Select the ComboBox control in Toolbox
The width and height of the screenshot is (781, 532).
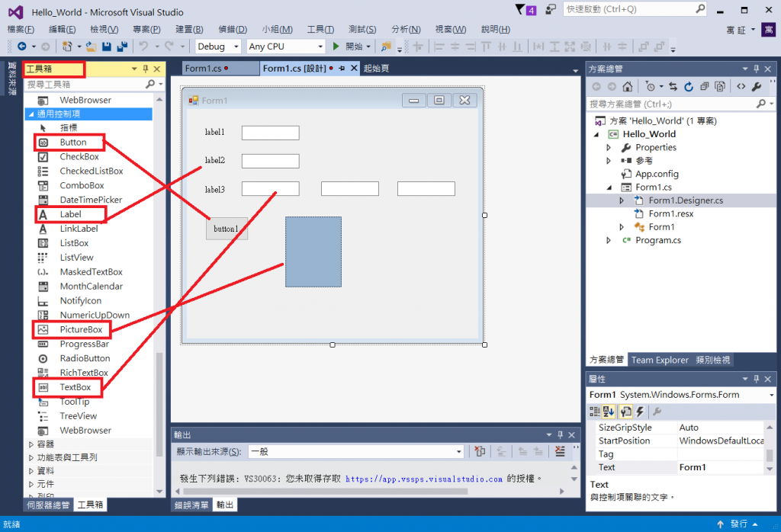coord(82,186)
